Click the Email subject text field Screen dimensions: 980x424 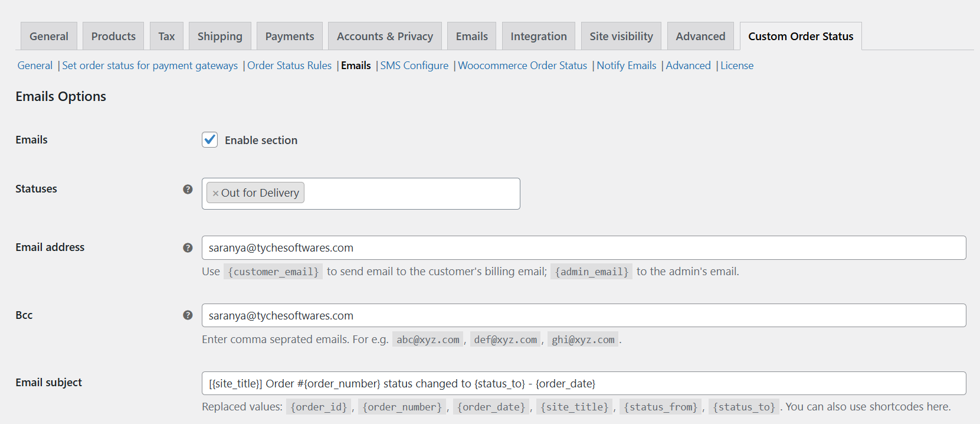point(583,383)
